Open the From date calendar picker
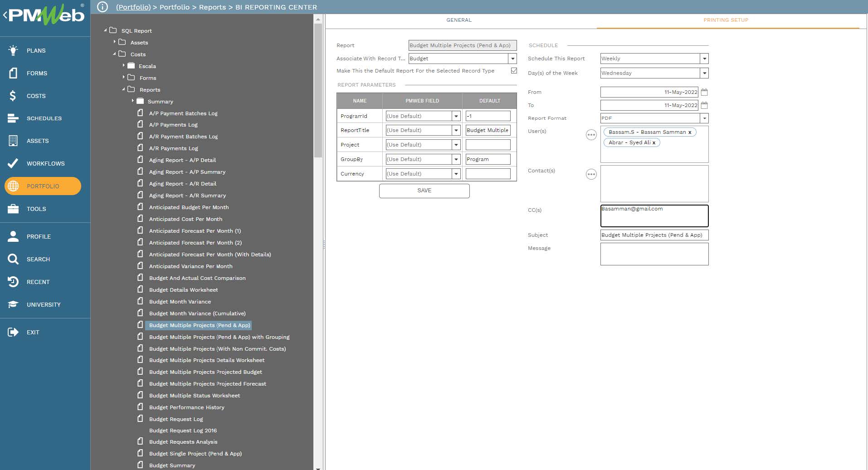 (x=704, y=92)
